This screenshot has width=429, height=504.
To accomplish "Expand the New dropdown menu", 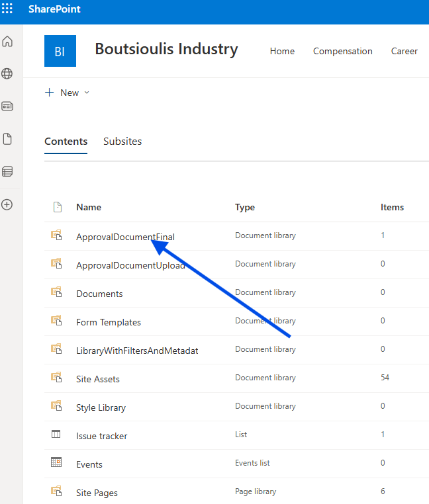I will tap(67, 93).
